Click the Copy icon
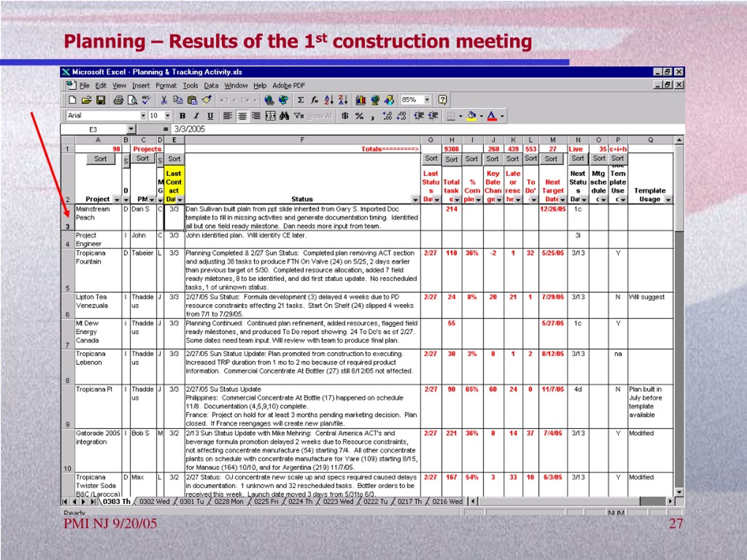The image size is (747, 560). click(178, 100)
